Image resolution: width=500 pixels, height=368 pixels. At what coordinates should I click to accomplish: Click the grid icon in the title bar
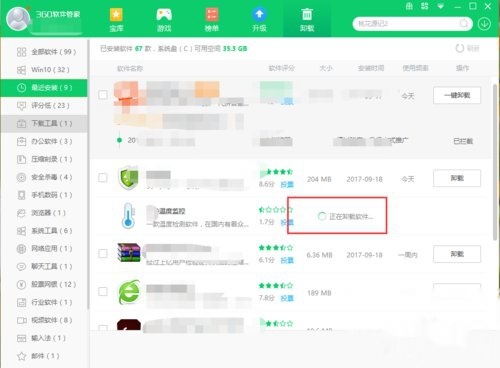(x=425, y=6)
